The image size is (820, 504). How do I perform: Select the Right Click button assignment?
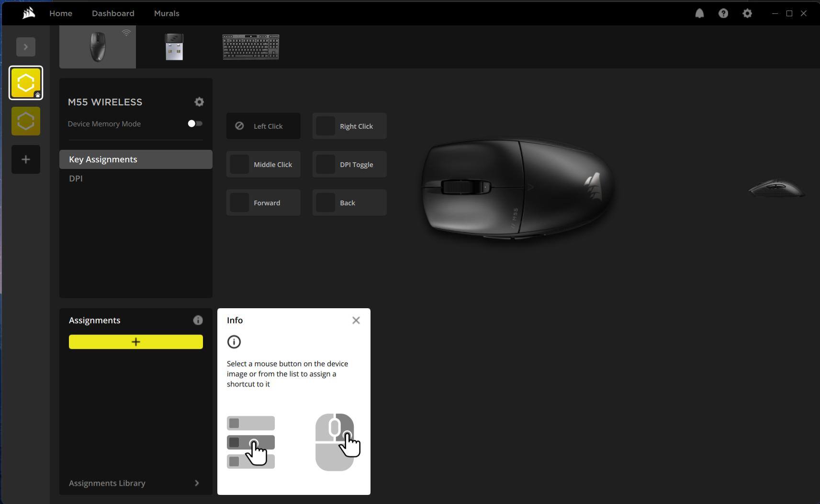click(349, 126)
